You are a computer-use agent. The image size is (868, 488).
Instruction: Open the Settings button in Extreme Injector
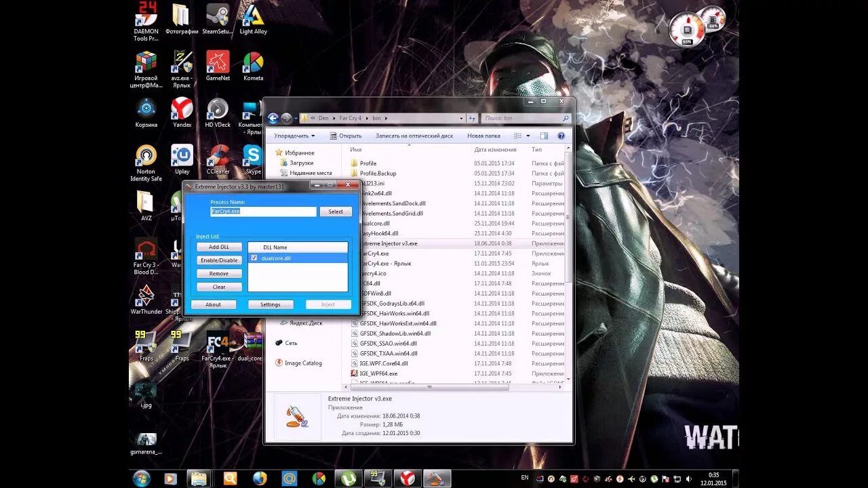point(271,304)
